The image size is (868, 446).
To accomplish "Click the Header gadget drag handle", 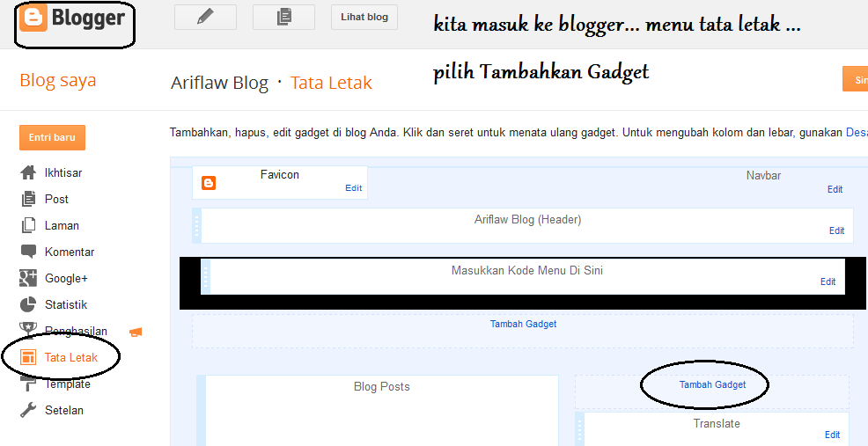I will pyautogui.click(x=196, y=226).
